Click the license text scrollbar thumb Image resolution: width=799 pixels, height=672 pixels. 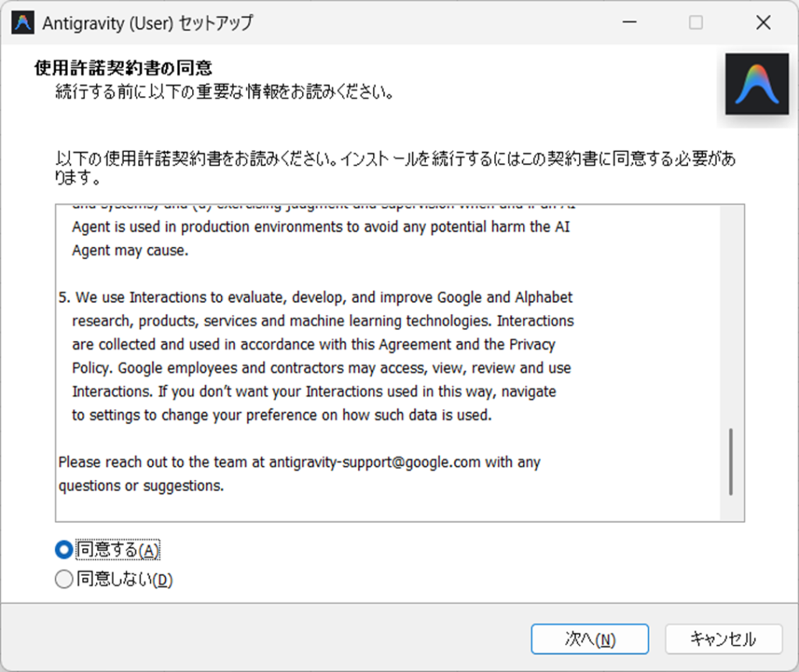tap(730, 460)
